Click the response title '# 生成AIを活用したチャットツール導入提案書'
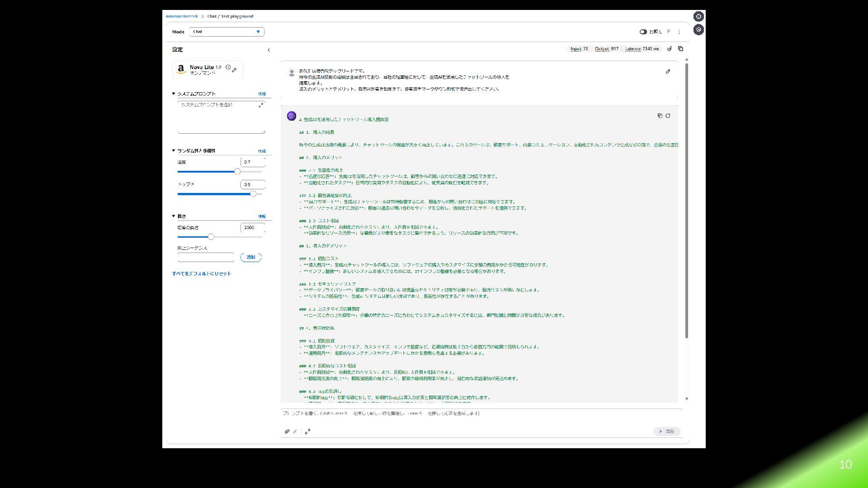Image resolution: width=868 pixels, height=488 pixels. pyautogui.click(x=344, y=120)
